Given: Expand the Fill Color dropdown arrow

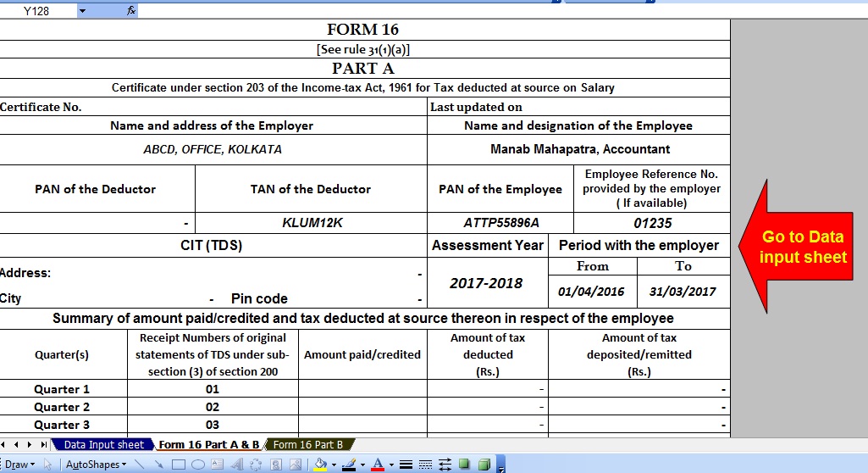Looking at the screenshot, I should pyautogui.click(x=334, y=465).
